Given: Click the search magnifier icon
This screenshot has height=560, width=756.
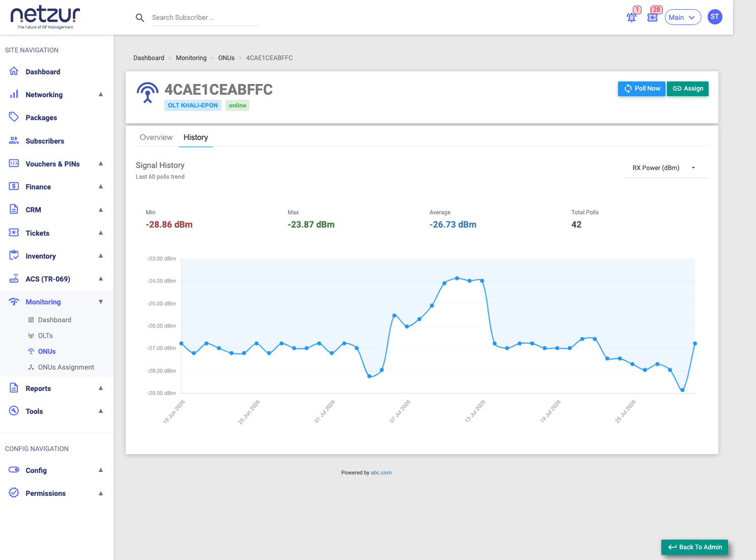Looking at the screenshot, I should [140, 18].
